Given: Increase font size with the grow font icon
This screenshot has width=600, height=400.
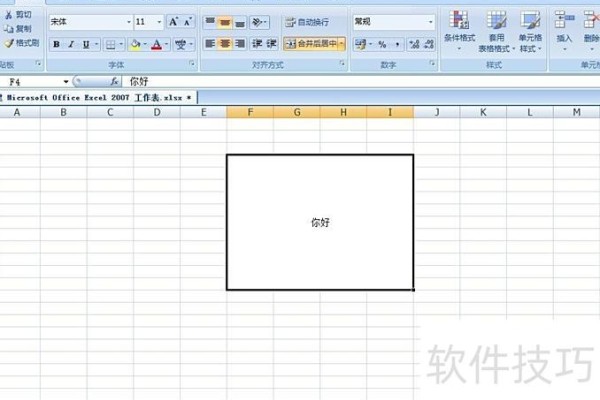Looking at the screenshot, I should [x=173, y=22].
